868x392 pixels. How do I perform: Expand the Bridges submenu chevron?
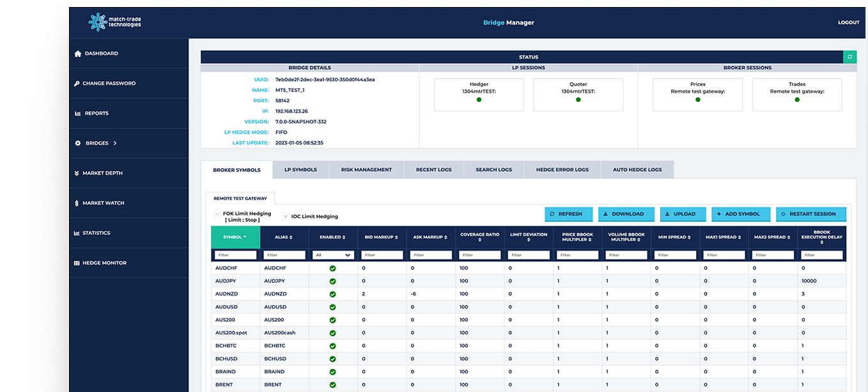(x=115, y=143)
